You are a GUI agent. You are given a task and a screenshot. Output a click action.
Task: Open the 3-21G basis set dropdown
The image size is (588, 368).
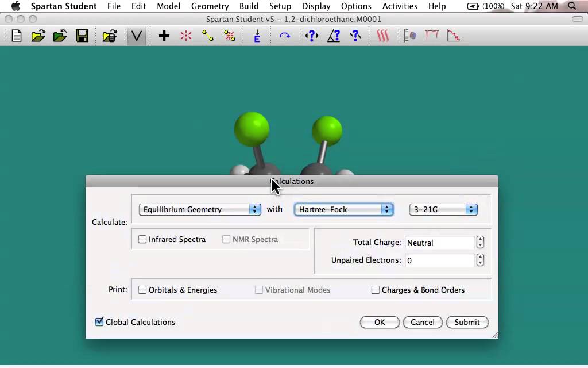pos(443,209)
